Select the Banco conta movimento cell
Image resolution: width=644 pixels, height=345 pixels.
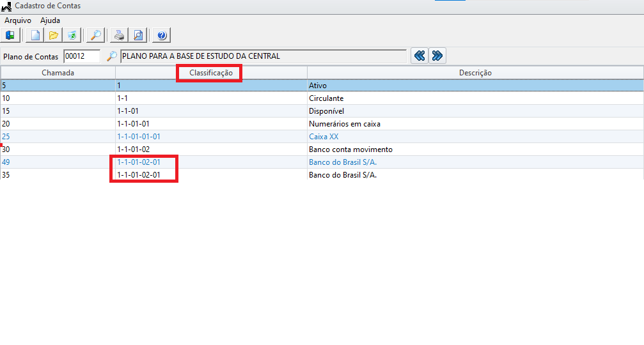click(475, 149)
